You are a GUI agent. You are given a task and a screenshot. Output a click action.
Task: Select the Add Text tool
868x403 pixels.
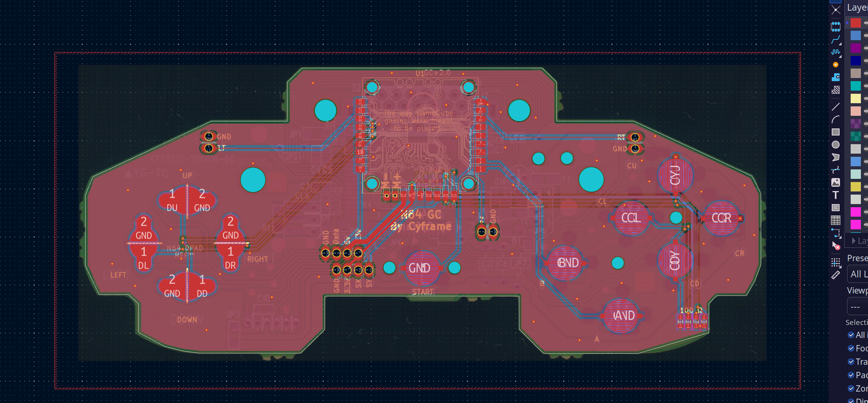pos(836,195)
